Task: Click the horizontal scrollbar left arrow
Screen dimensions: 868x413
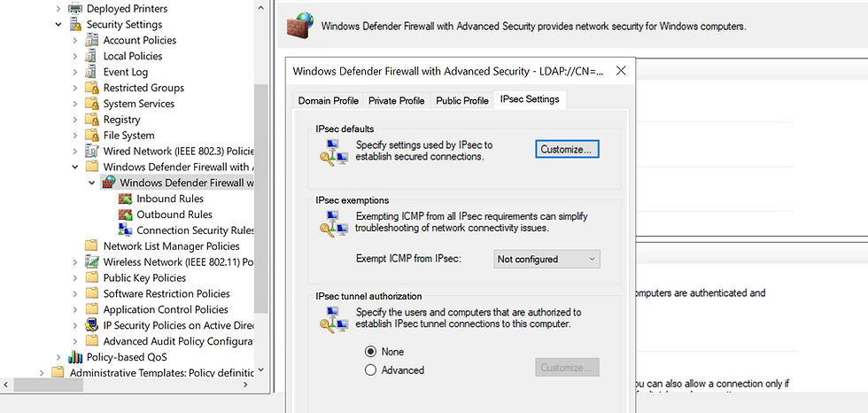Action: point(6,385)
